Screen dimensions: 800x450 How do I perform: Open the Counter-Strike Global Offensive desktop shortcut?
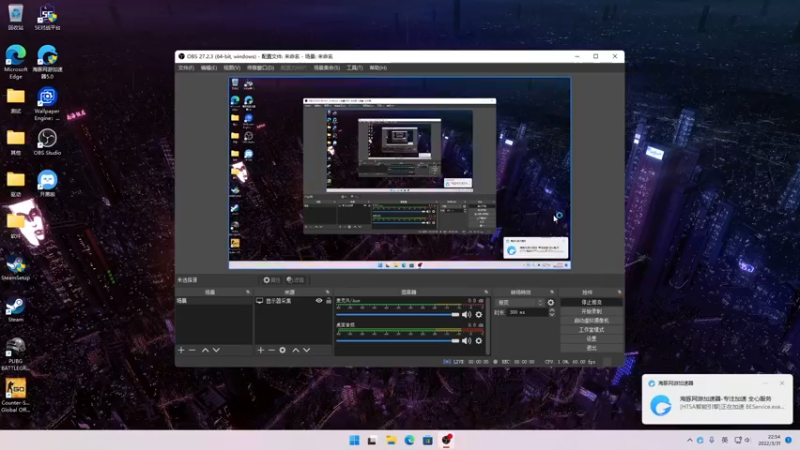(15, 395)
